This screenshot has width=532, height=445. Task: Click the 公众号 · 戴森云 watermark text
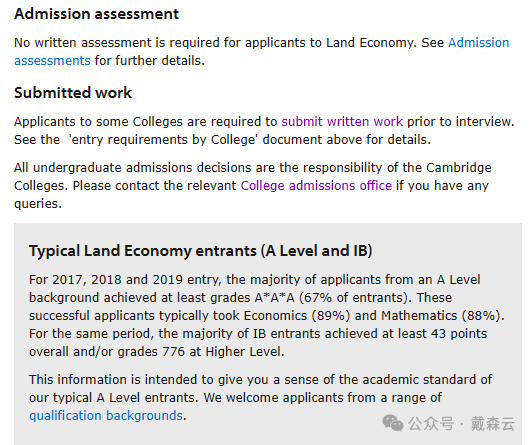(x=461, y=424)
